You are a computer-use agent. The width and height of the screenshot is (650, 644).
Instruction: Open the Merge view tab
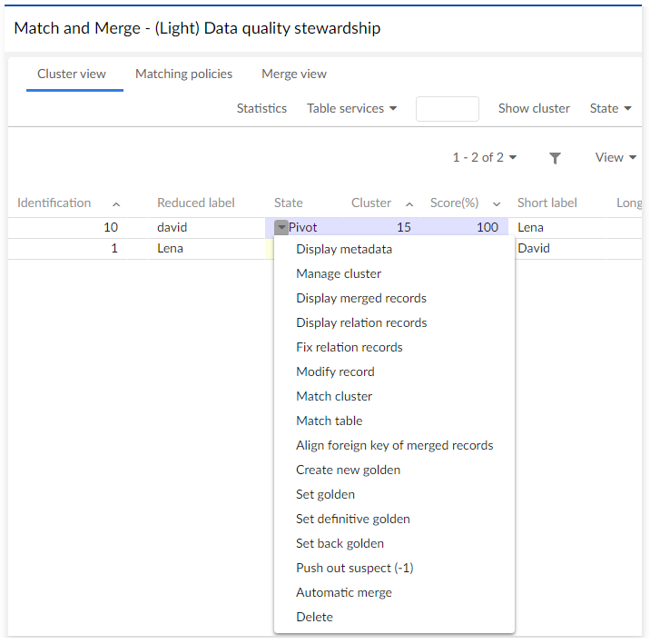pos(294,74)
